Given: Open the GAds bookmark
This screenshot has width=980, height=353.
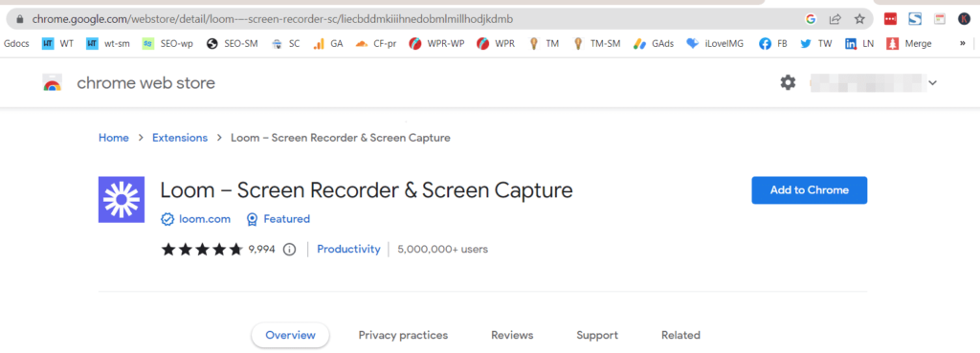Looking at the screenshot, I should pos(653,44).
